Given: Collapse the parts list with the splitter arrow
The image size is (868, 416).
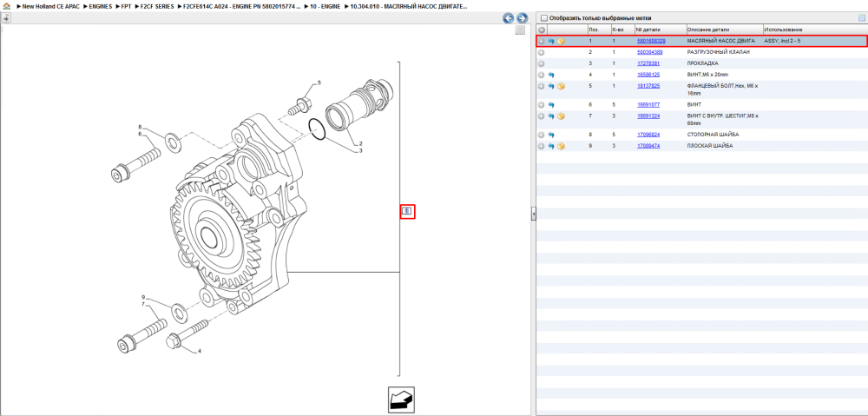Looking at the screenshot, I should 533,214.
